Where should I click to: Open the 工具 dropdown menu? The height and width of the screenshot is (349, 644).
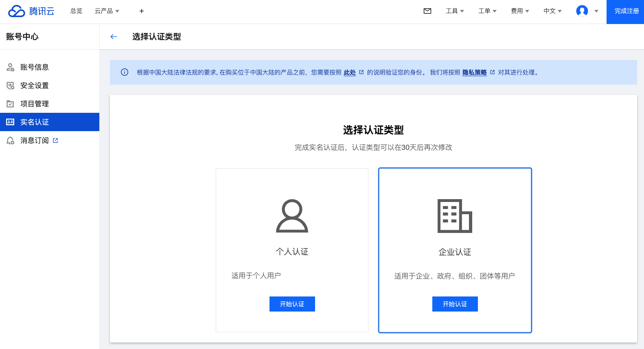pos(455,11)
